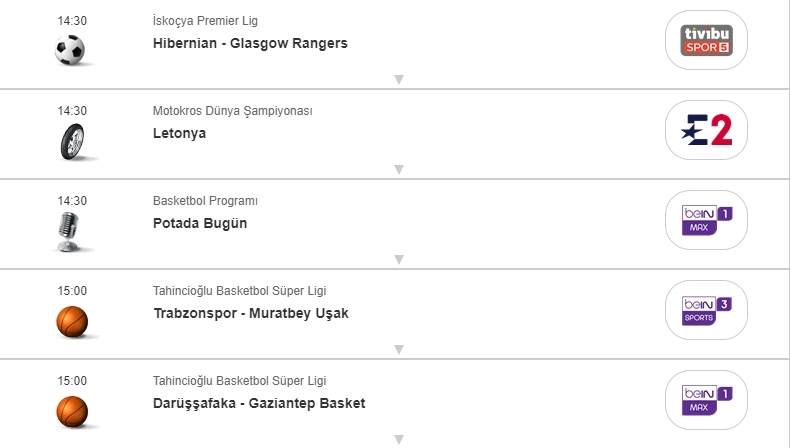Open the Eurosport 2 channel logo
This screenshot has width=790, height=448.
(706, 130)
